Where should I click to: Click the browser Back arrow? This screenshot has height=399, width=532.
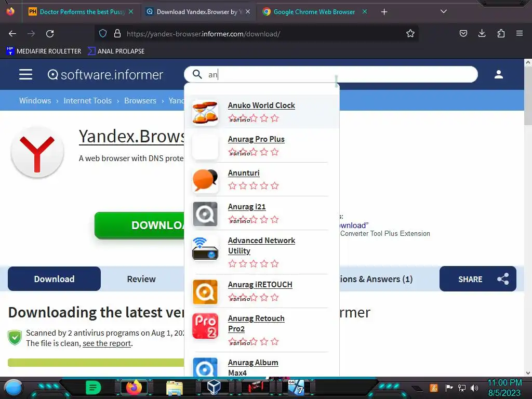[x=12, y=34]
